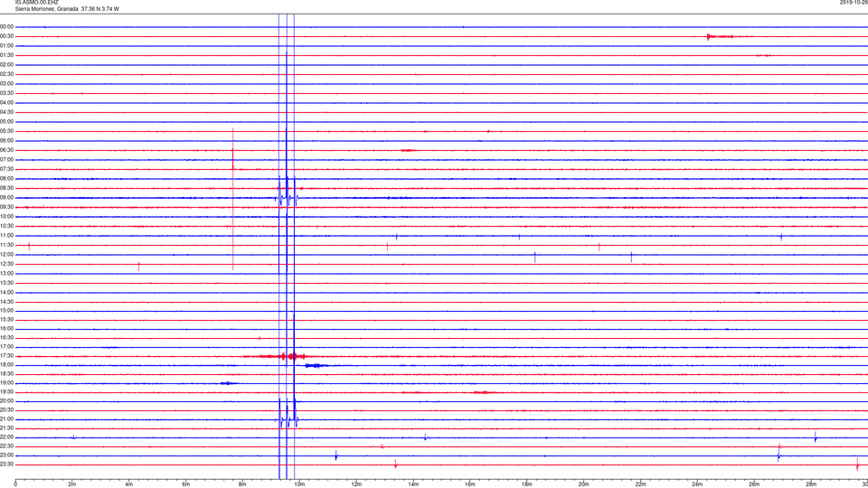
Task: Click the '17:30' time label
Action: (7, 356)
